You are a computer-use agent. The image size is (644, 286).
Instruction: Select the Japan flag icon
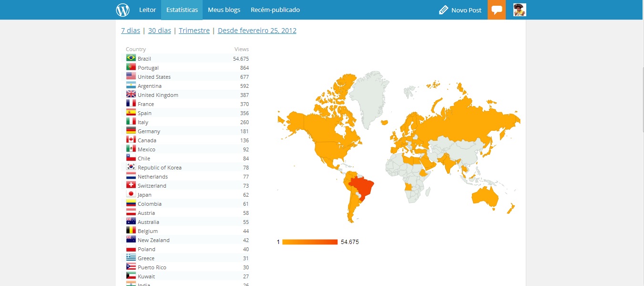(131, 194)
